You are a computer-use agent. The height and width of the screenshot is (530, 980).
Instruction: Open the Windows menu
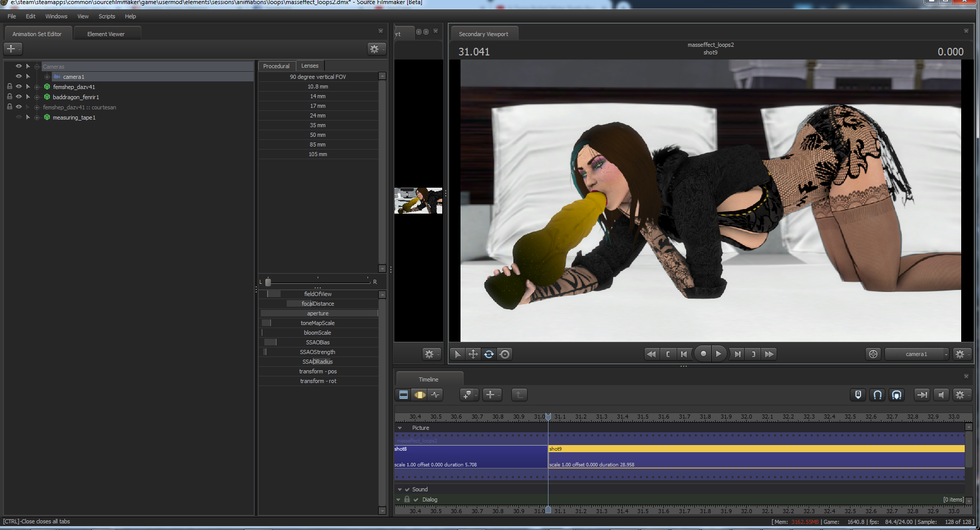click(x=56, y=16)
